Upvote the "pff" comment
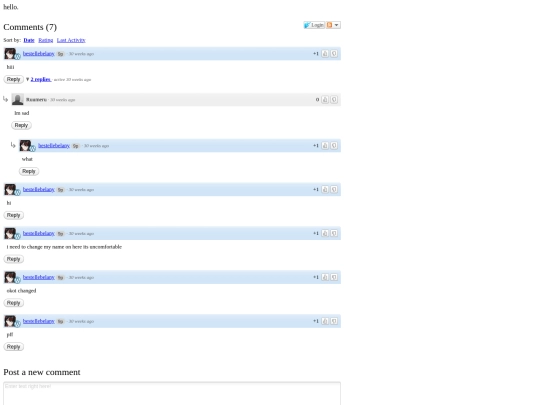Image resolution: width=540 pixels, height=405 pixels. point(325,321)
